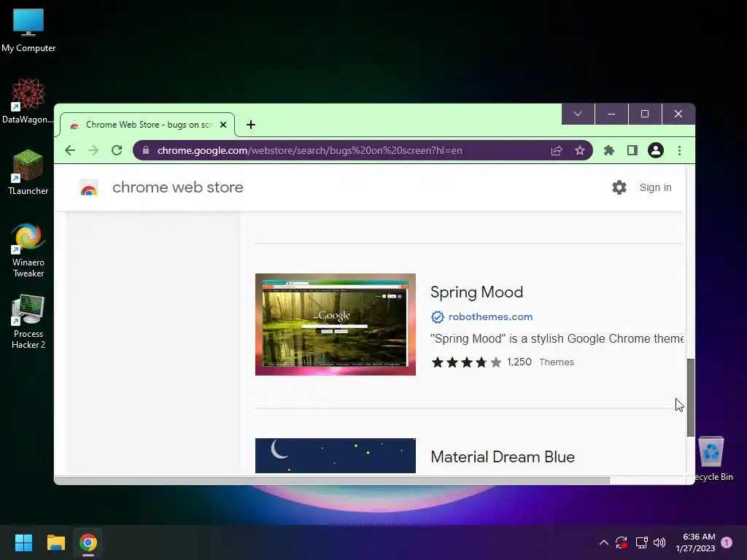Click the horizontal scrollbar at window bottom
Viewport: 747px width, 560px height.
pos(332,480)
